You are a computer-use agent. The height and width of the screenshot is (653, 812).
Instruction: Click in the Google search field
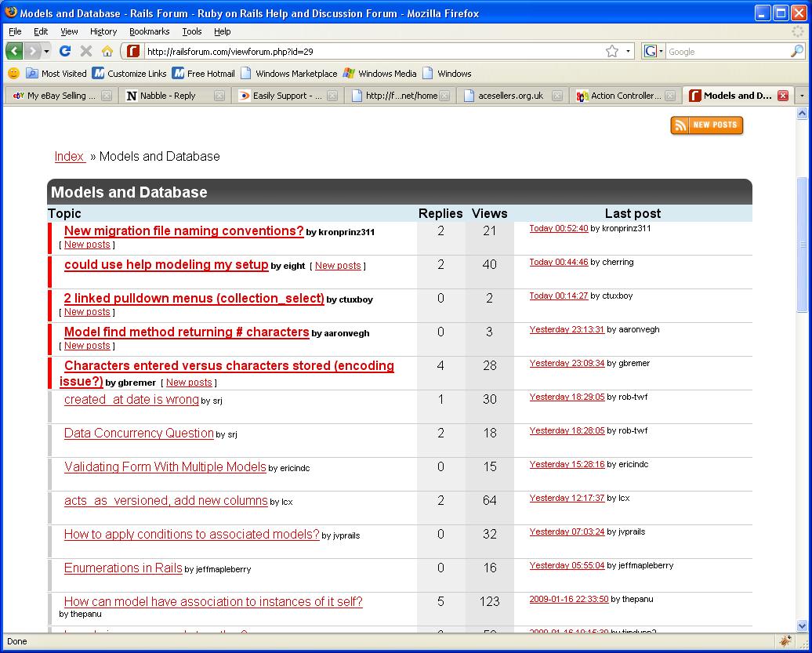725,51
